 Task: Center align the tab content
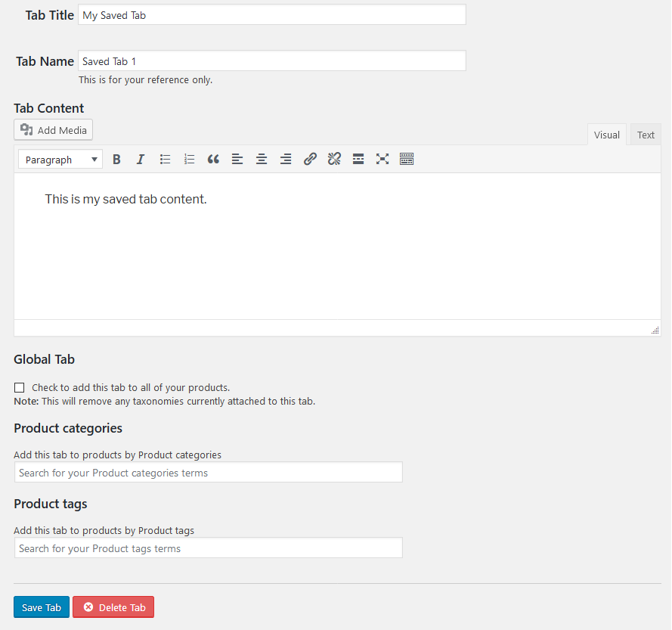[262, 159]
